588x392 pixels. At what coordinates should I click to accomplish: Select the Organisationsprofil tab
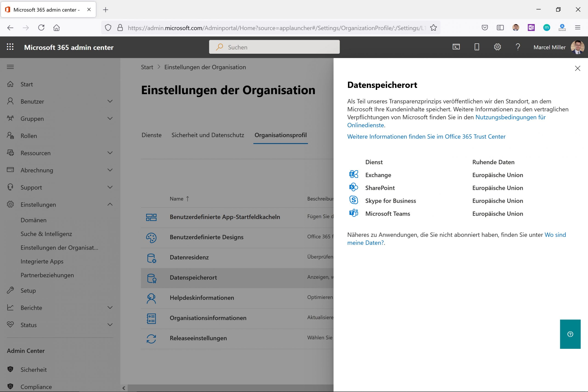tap(280, 135)
